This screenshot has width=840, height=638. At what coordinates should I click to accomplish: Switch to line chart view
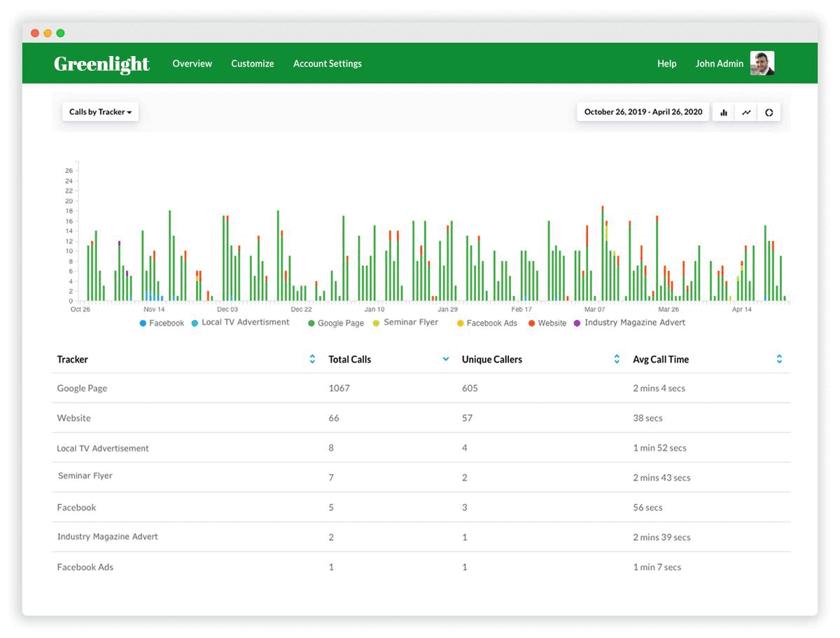tap(747, 112)
